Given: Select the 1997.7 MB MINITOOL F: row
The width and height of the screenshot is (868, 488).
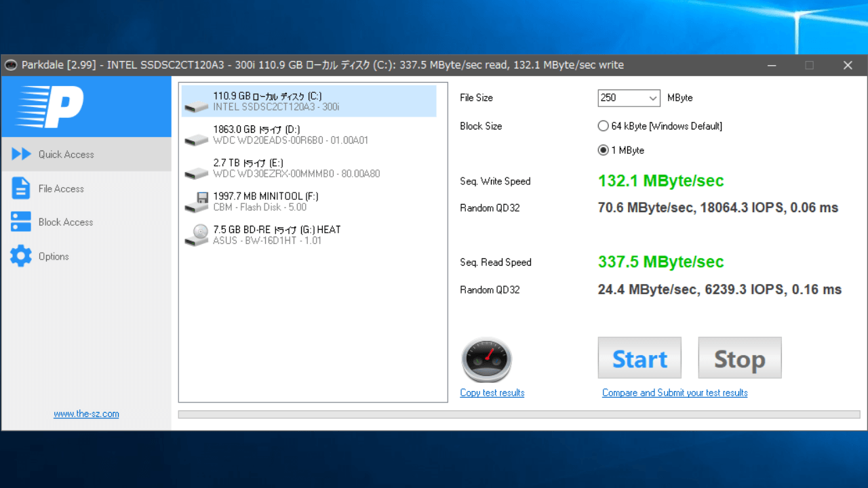Looking at the screenshot, I should coord(309,201).
